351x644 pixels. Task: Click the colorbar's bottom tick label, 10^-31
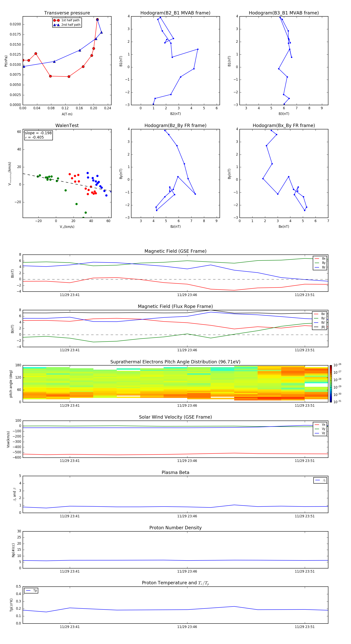(x=337, y=402)
